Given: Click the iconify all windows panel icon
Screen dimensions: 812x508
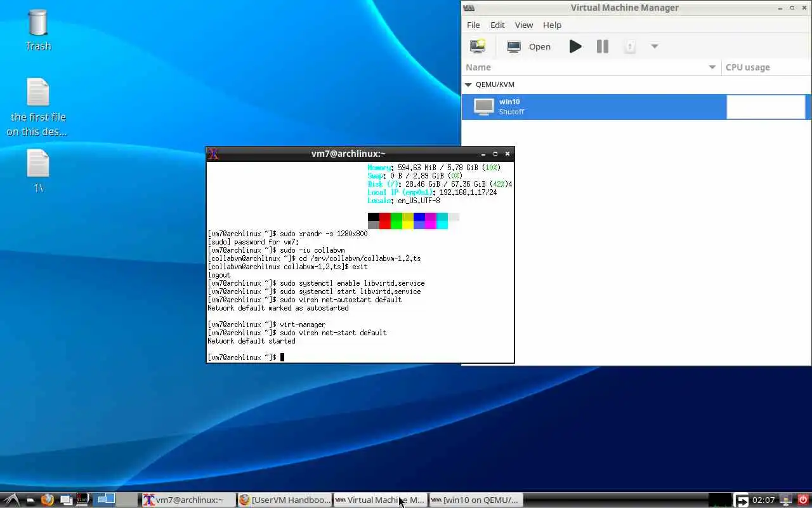Looking at the screenshot, I should pyautogui.click(x=66, y=500).
